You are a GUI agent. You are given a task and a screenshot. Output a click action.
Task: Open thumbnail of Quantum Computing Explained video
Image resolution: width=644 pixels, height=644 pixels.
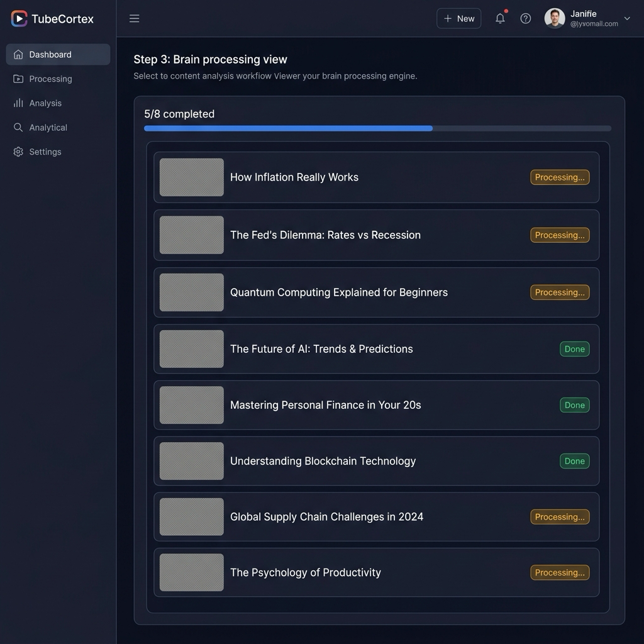(191, 292)
